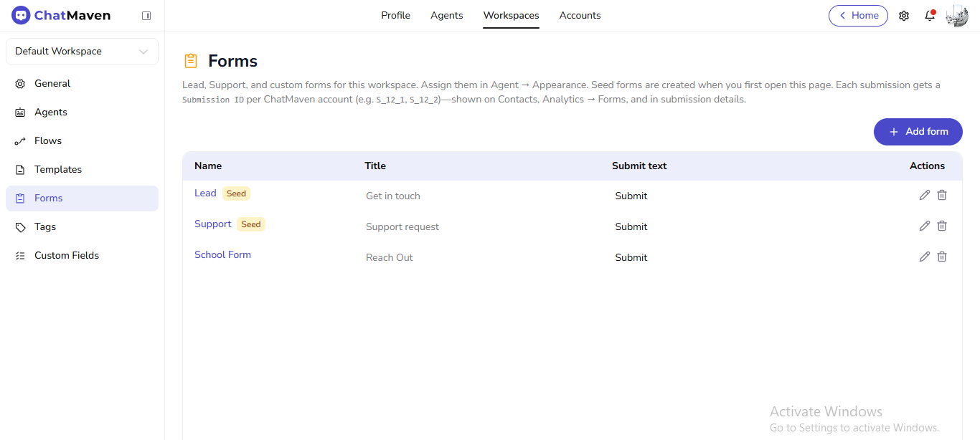Collapse the sidebar using the panel icon

146,15
